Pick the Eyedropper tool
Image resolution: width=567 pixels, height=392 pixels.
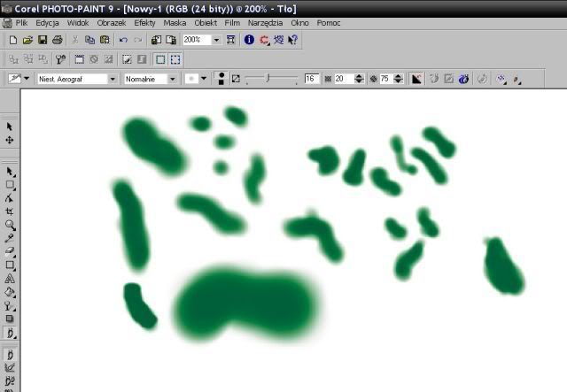pos(10,239)
